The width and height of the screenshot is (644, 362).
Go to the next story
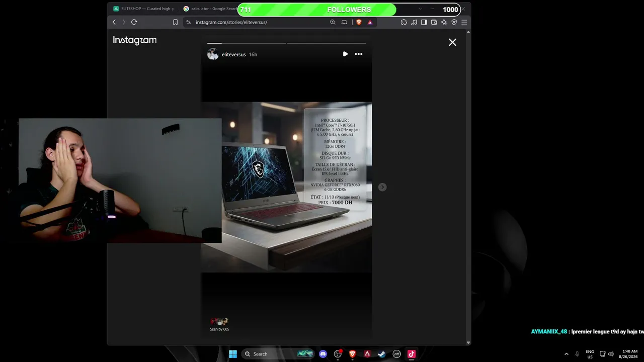(x=382, y=187)
